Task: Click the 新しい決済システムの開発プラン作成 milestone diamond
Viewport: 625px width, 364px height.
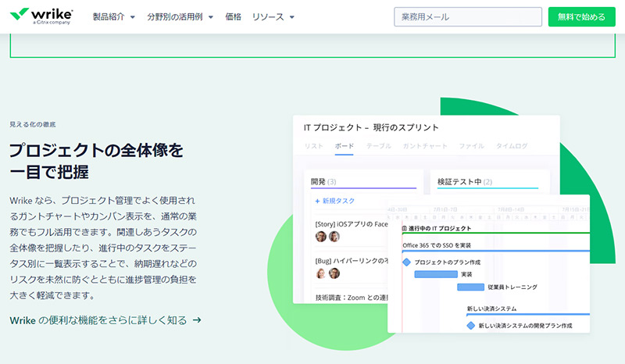Action: pyautogui.click(x=471, y=326)
